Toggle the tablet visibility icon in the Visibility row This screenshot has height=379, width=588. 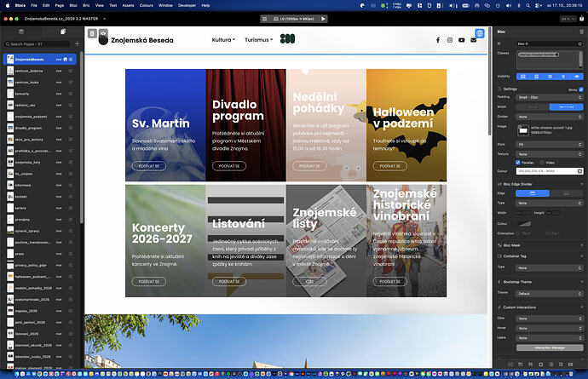click(x=537, y=77)
